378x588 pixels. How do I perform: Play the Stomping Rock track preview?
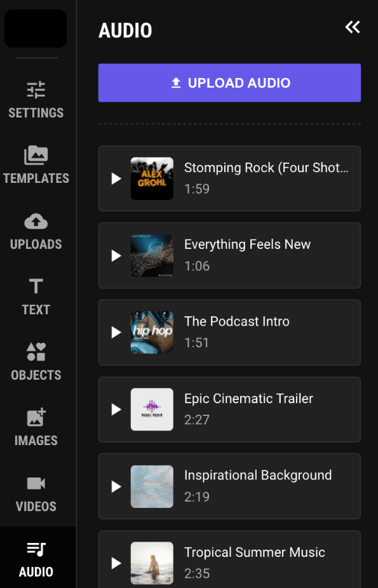coord(116,178)
